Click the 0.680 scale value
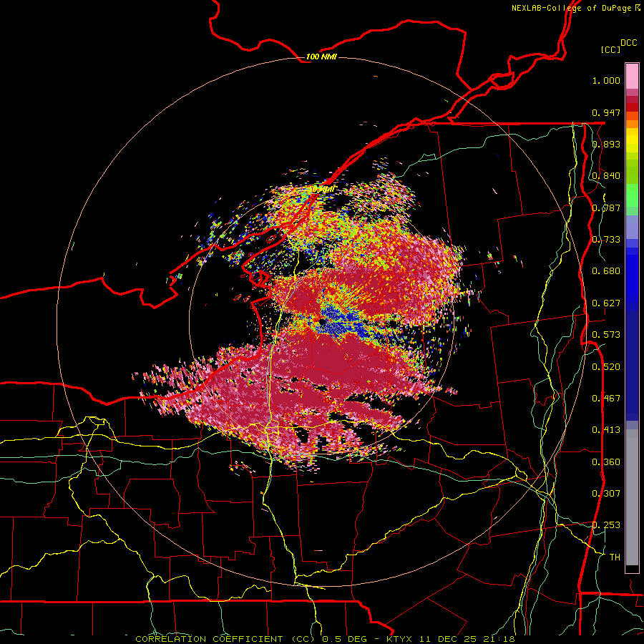644x644 pixels. click(x=606, y=271)
